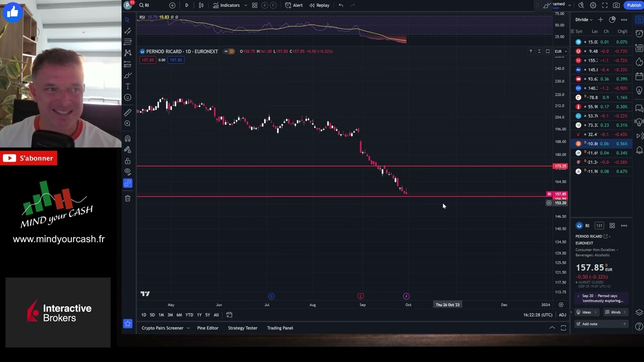Toggle magnet mode
Viewport: 644px width, 362px height.
[x=128, y=139]
